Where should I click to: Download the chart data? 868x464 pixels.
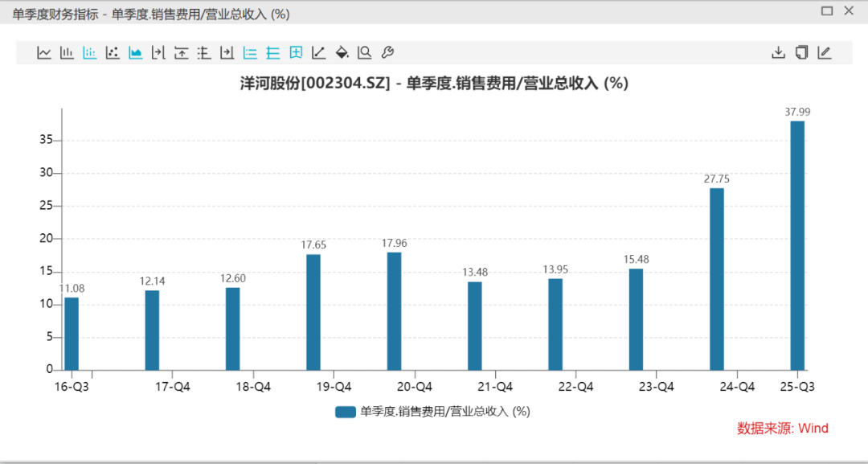click(778, 52)
